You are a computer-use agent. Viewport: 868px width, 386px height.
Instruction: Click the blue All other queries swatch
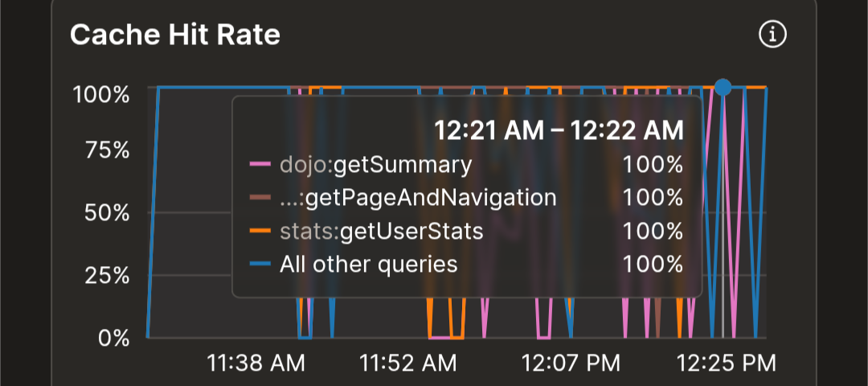pos(260,264)
